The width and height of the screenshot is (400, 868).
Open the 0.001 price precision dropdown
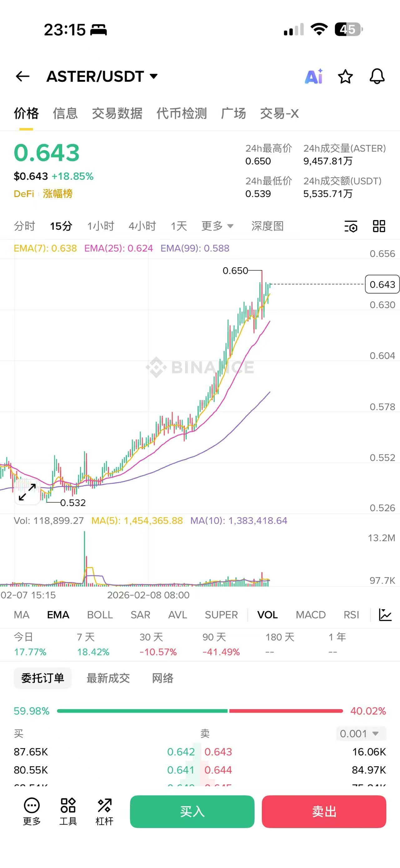[361, 733]
